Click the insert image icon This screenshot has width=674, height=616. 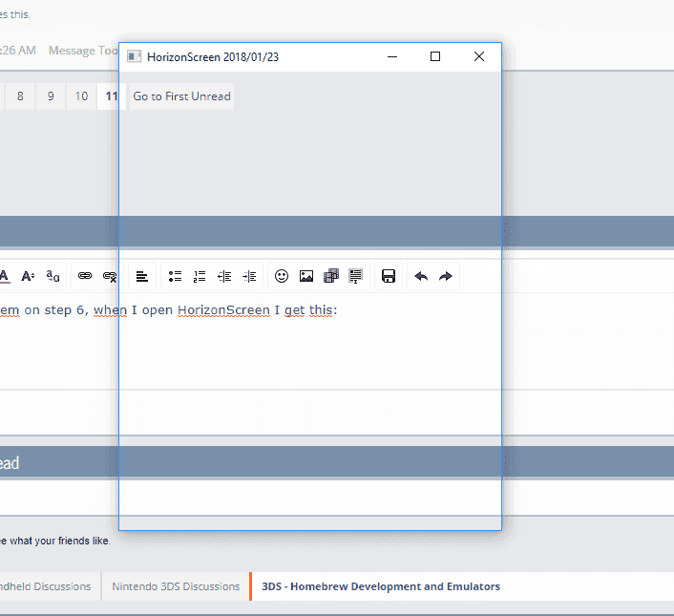(x=306, y=276)
